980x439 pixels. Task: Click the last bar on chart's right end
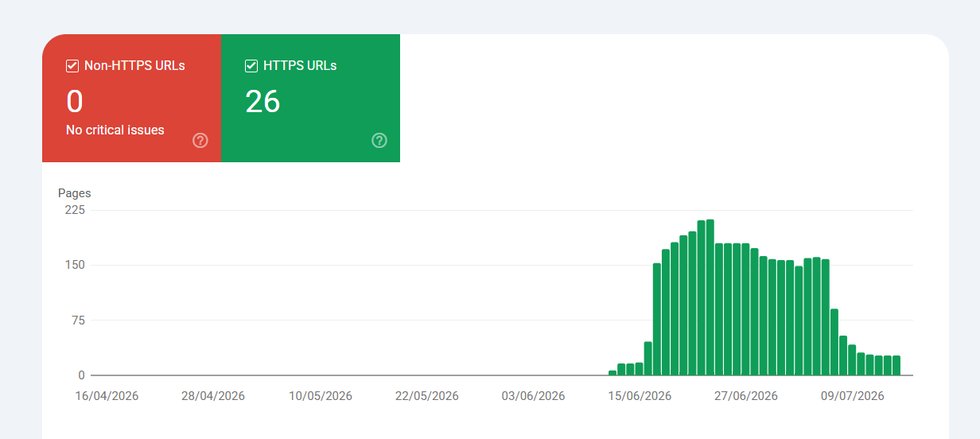point(896,366)
